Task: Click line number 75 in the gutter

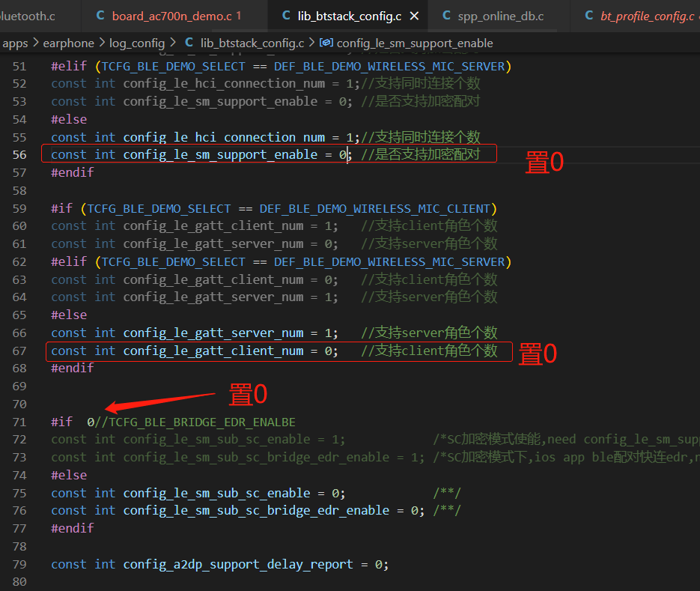Action: pyautogui.click(x=19, y=493)
